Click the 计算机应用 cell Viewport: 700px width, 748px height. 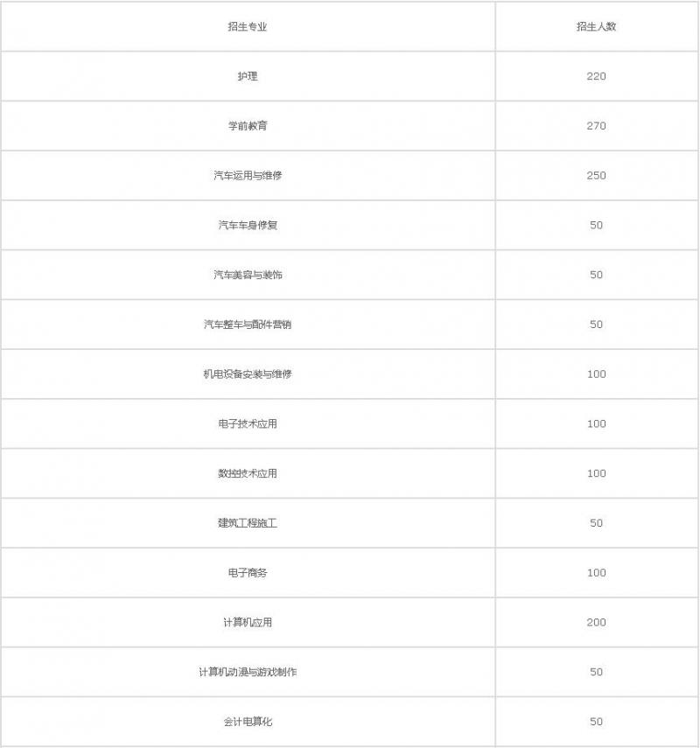tap(248, 623)
